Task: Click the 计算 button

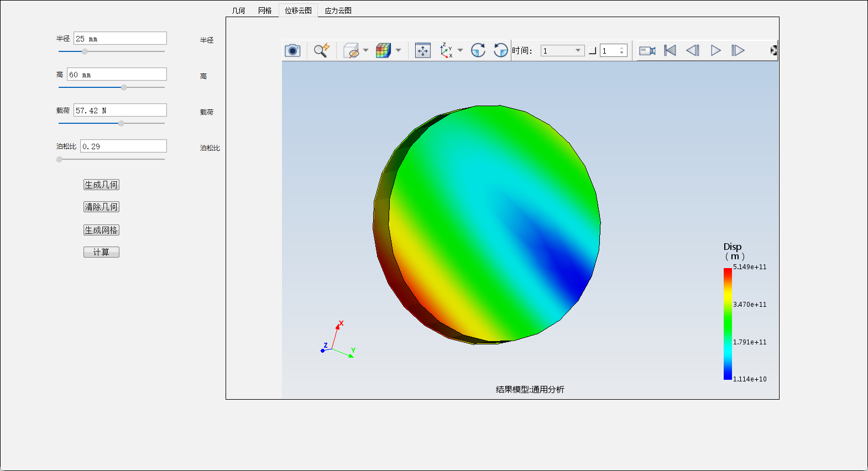Action: tap(101, 252)
